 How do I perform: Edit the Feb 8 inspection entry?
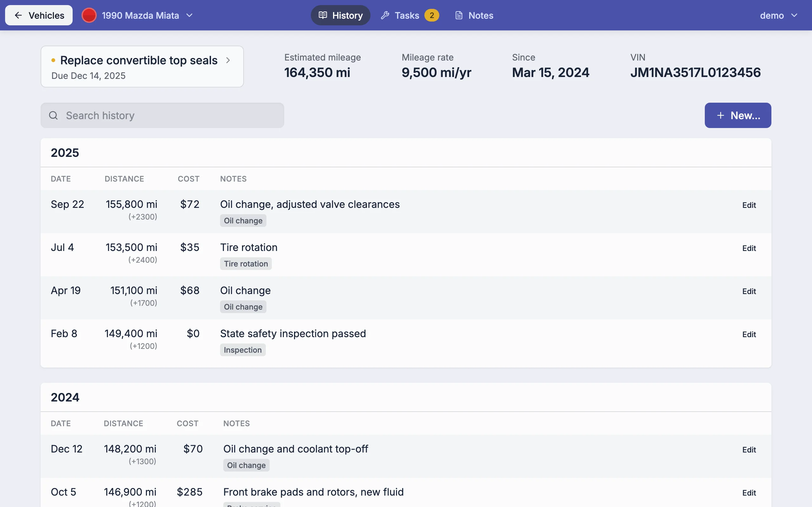click(x=749, y=335)
